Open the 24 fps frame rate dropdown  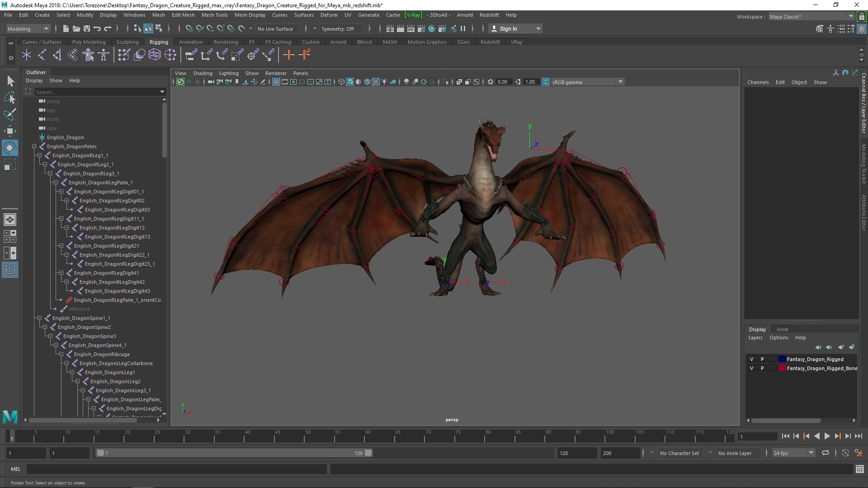tap(811, 453)
